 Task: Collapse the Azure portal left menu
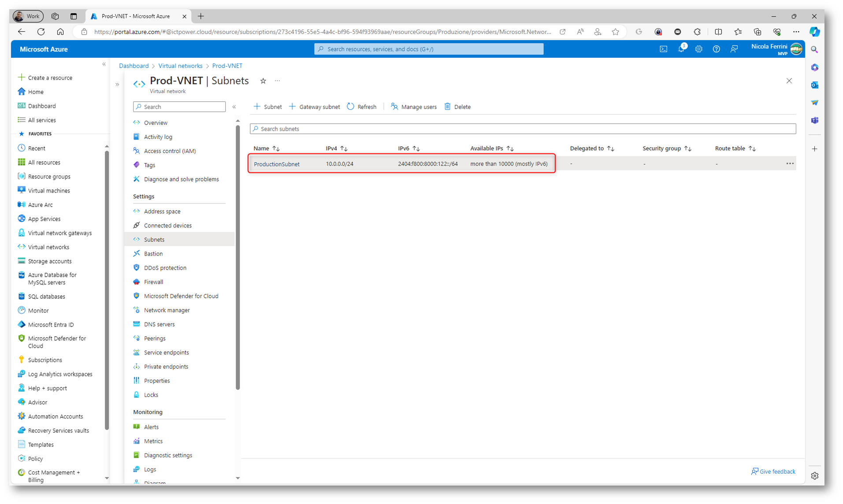click(x=104, y=64)
